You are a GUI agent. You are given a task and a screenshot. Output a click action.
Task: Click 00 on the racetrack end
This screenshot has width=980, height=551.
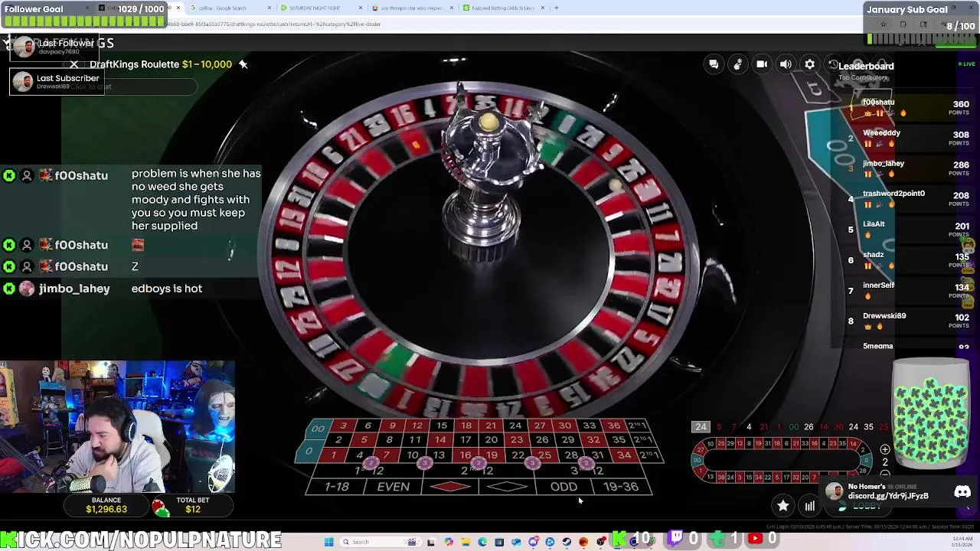point(698,460)
